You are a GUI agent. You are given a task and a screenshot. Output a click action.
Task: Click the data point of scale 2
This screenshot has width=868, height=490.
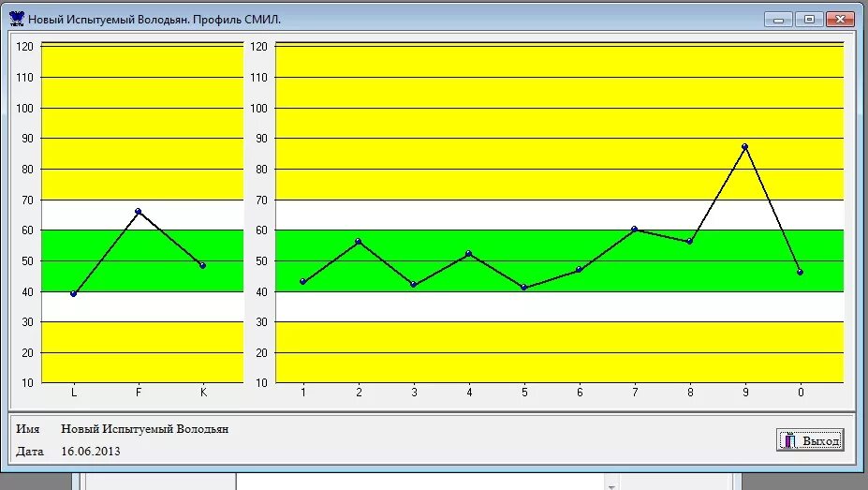click(x=359, y=242)
